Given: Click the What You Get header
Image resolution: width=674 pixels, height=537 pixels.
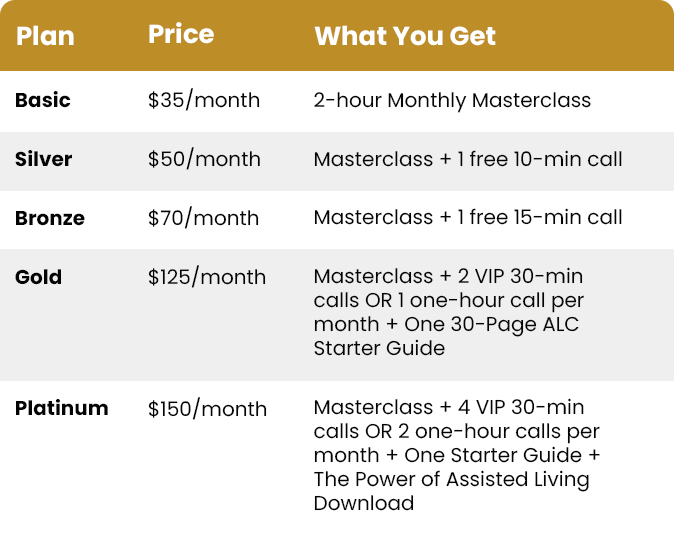Looking at the screenshot, I should click(x=405, y=36).
